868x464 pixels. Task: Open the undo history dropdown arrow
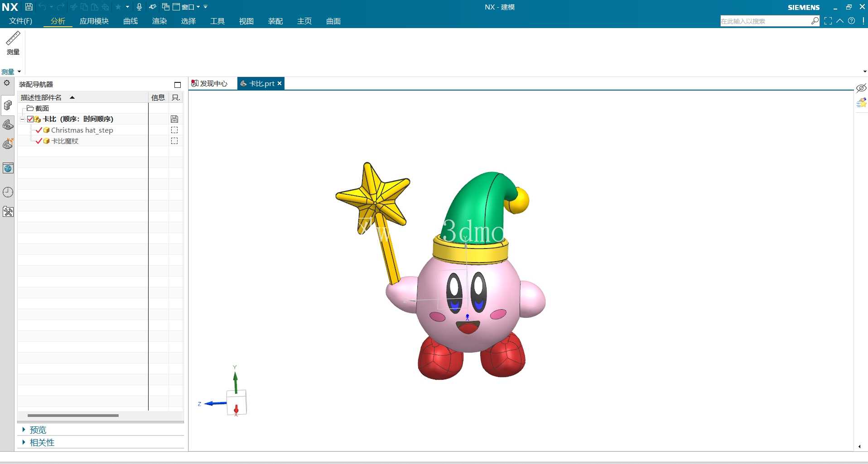51,7
